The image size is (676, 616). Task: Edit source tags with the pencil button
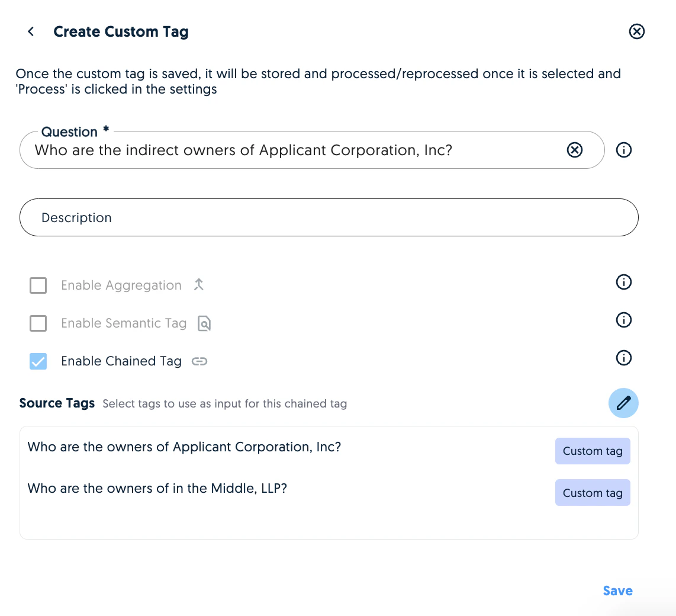623,403
